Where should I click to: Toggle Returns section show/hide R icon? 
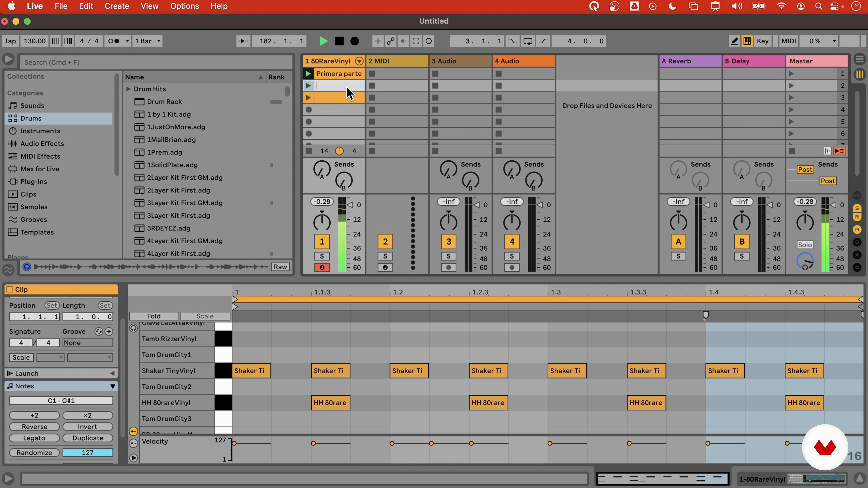(857, 217)
